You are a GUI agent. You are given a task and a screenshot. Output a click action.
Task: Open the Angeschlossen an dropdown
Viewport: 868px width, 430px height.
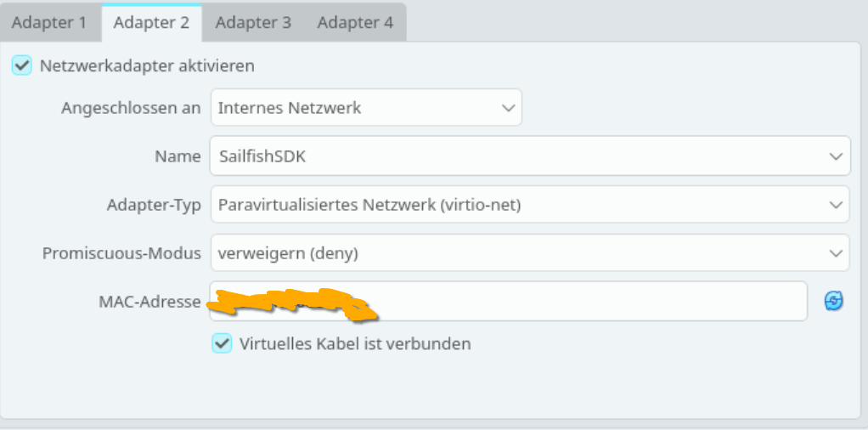click(365, 108)
